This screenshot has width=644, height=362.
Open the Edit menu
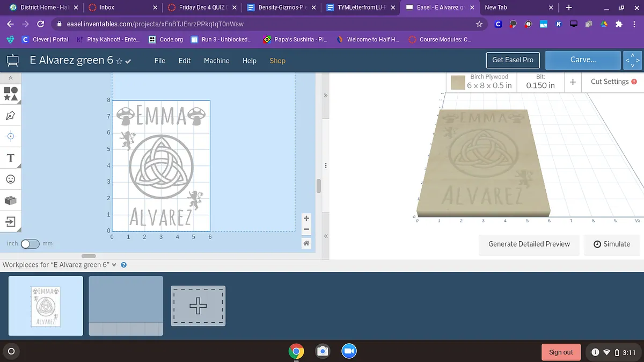click(x=185, y=61)
